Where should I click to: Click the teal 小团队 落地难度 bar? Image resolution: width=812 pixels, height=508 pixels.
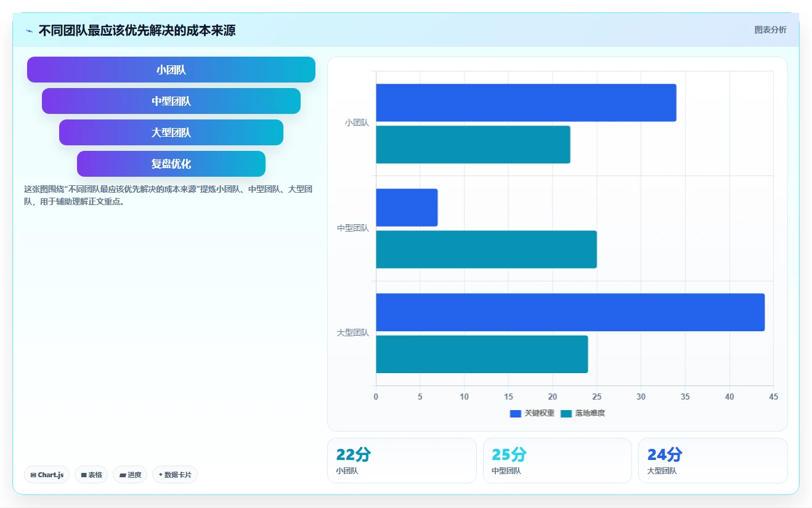[473, 145]
